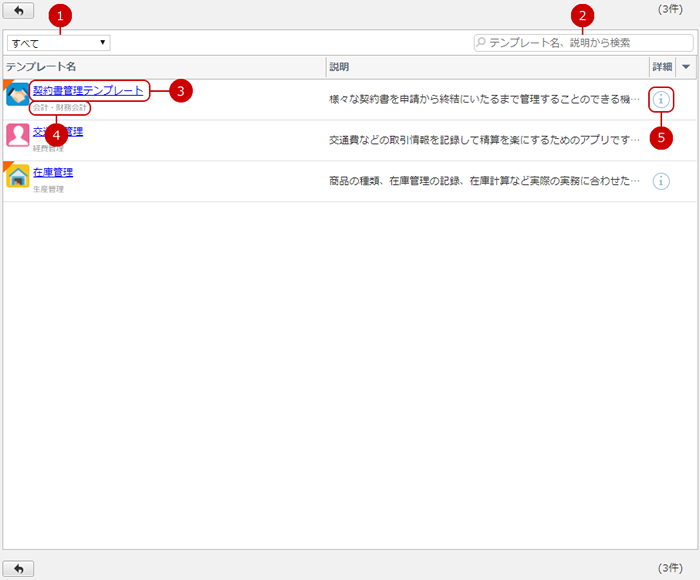
Task: Click the 詳細 column header
Action: point(662,66)
